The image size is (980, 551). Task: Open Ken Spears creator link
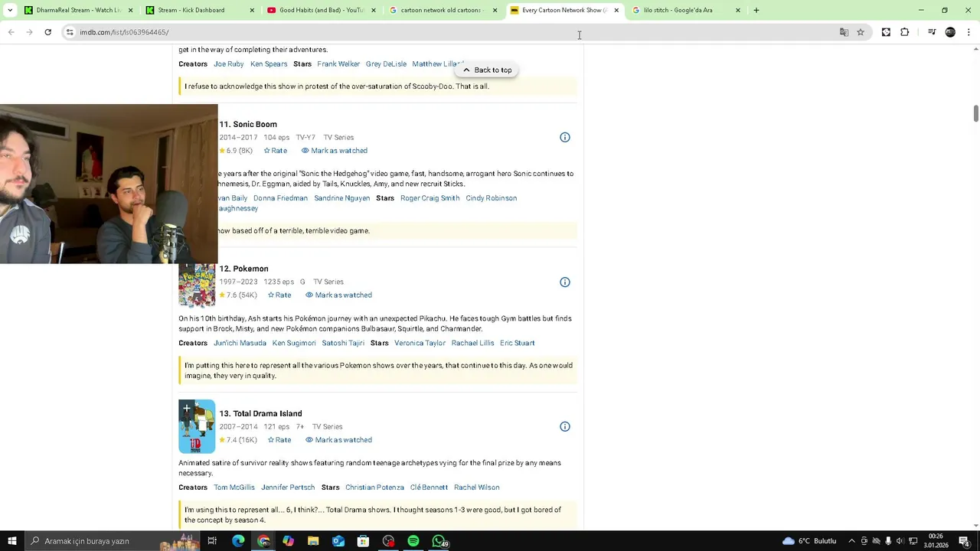[x=269, y=64]
